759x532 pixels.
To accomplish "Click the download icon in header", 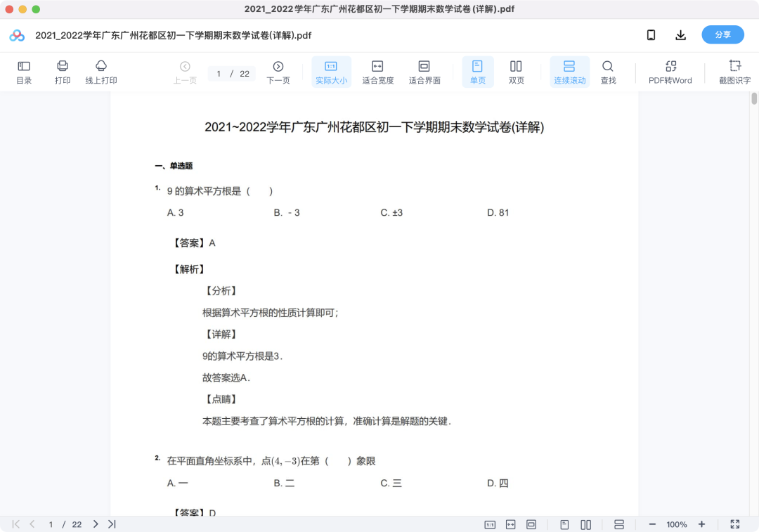I will (680, 35).
